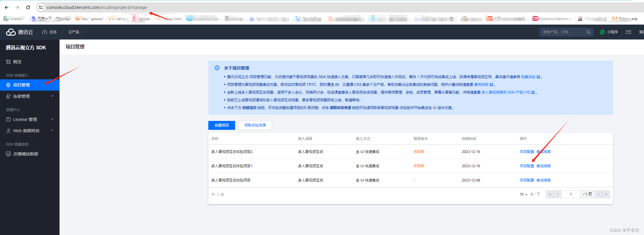Go to 总览 home icon
The width and height of the screenshot is (644, 235).
click(x=45, y=32)
